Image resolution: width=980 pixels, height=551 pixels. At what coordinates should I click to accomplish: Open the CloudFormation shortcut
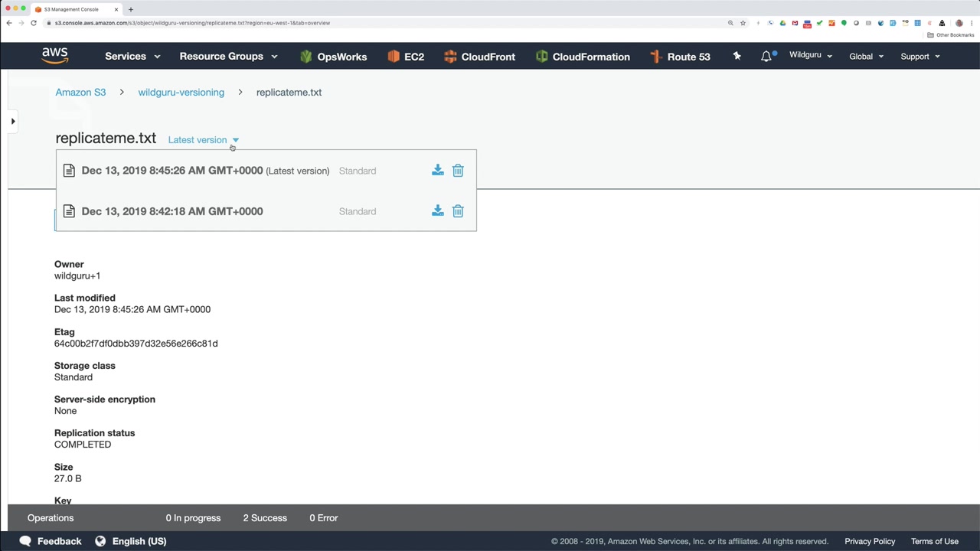click(x=583, y=57)
